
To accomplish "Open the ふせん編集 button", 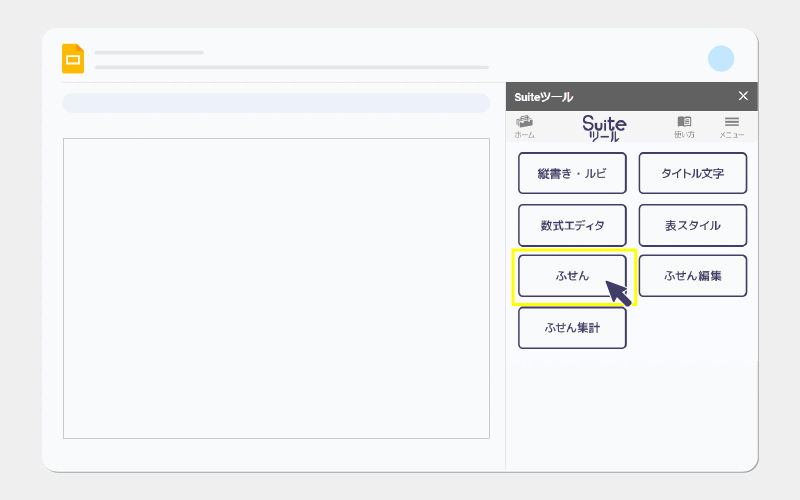I will [692, 276].
